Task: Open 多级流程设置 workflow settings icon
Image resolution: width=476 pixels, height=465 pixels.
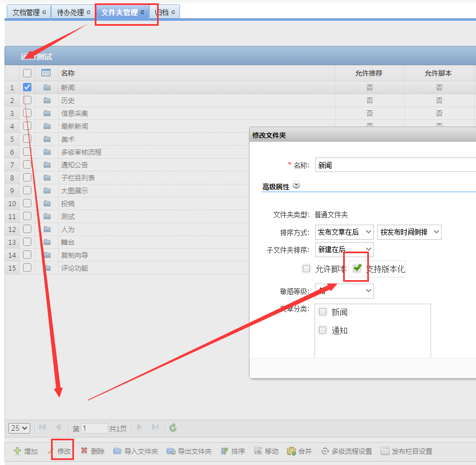Action: click(325, 451)
